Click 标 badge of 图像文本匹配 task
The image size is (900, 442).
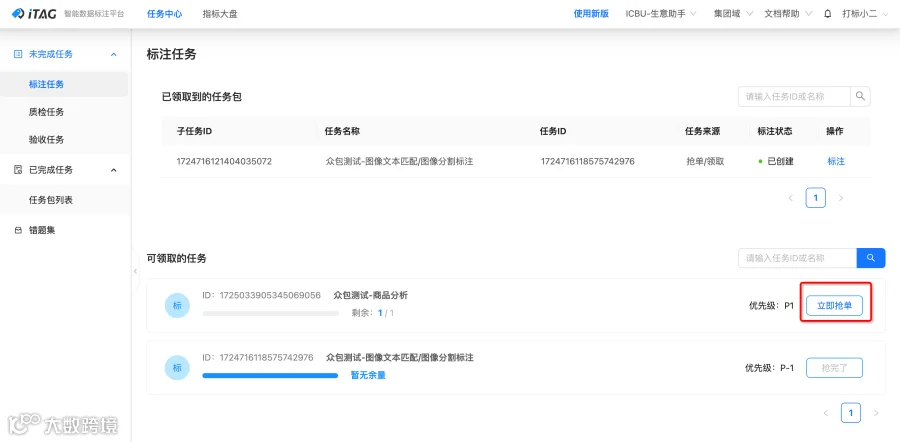click(x=177, y=368)
